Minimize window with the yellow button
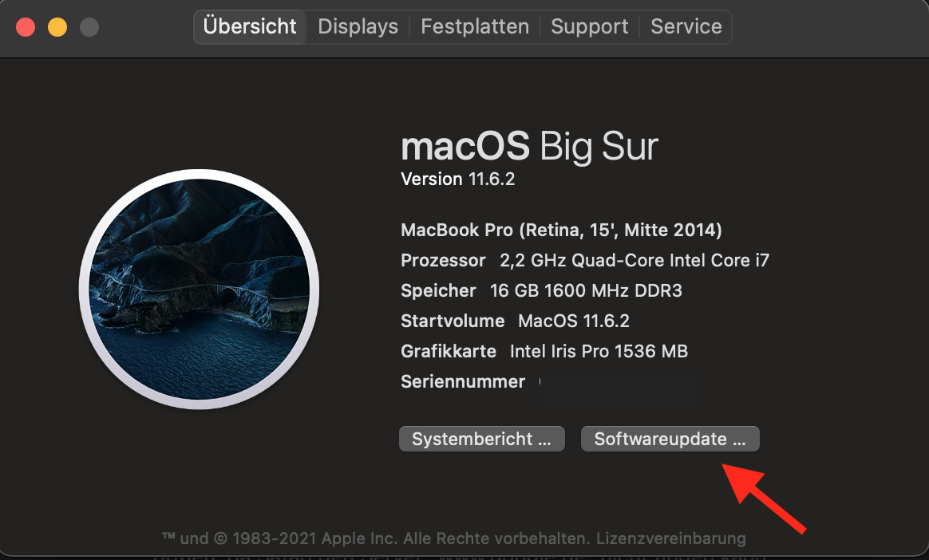The width and height of the screenshot is (929, 560). pyautogui.click(x=57, y=26)
